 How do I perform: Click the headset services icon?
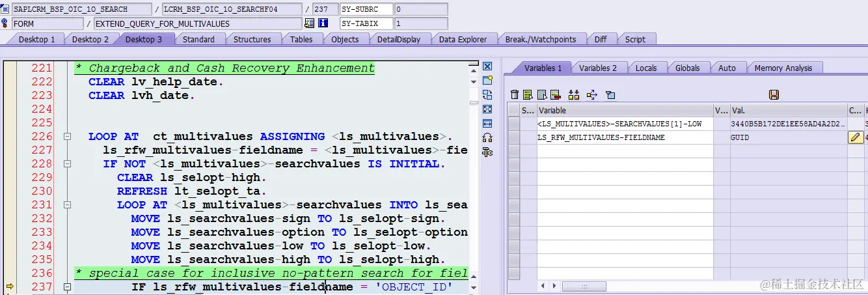(x=487, y=137)
